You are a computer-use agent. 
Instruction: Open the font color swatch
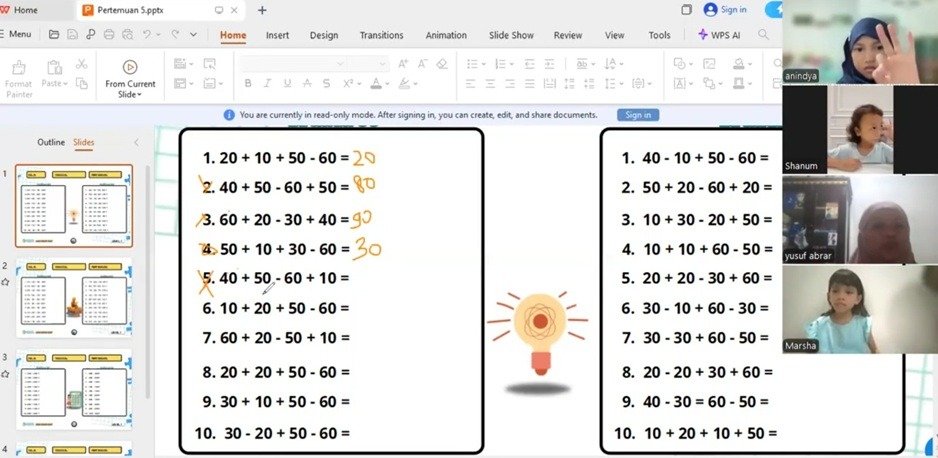click(378, 84)
